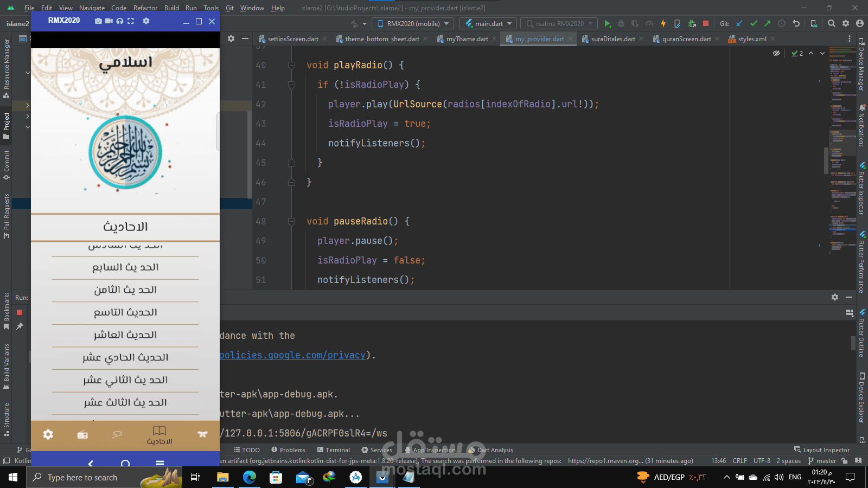Open the realme RMX2020 device selector
This screenshot has width=868, height=488.
(559, 23)
